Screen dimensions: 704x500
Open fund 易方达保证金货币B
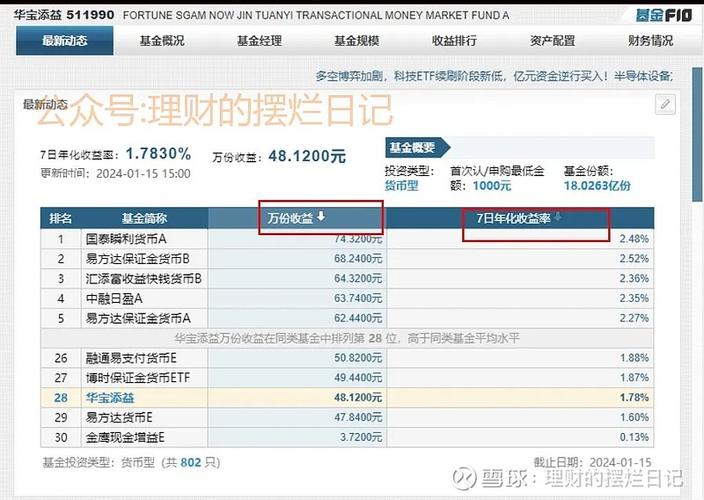137,259
